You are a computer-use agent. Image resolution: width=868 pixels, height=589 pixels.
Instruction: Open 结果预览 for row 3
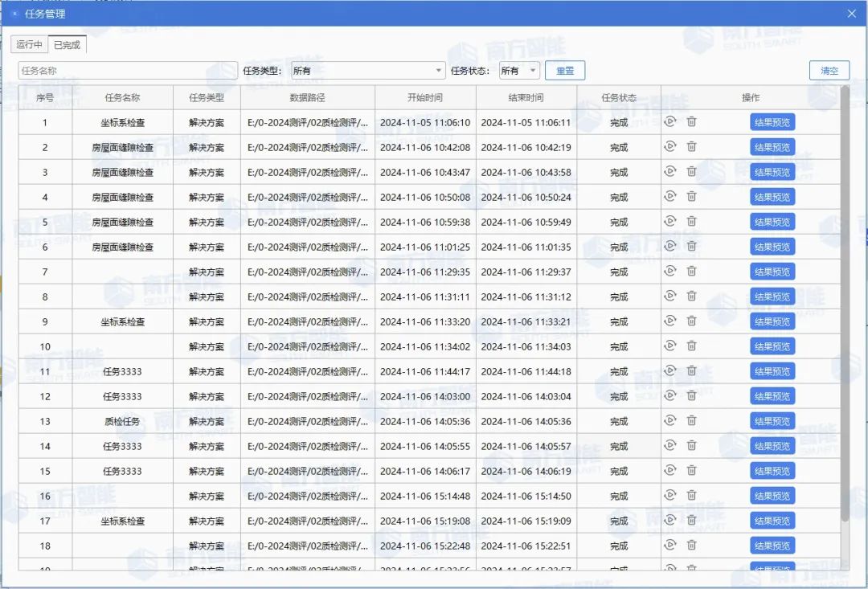pyautogui.click(x=772, y=172)
